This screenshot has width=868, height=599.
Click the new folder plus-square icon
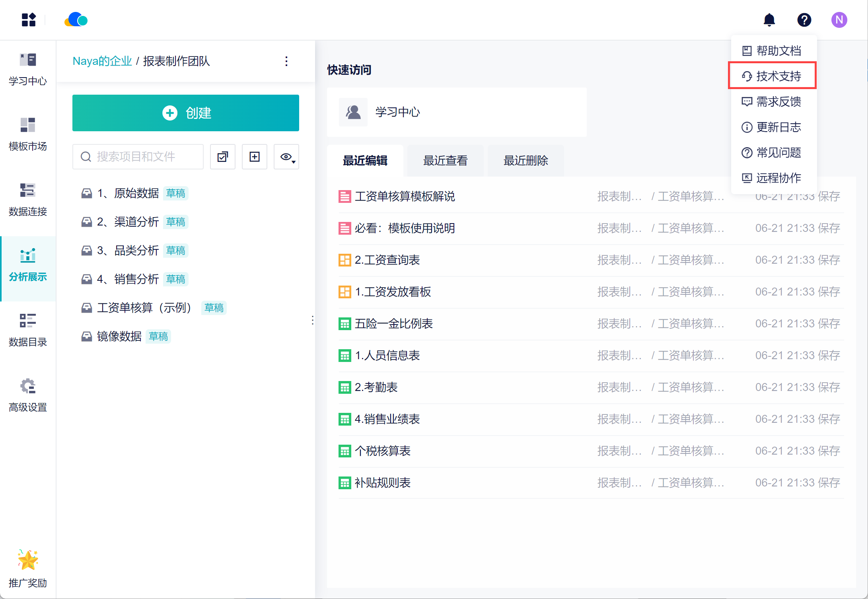click(x=255, y=157)
